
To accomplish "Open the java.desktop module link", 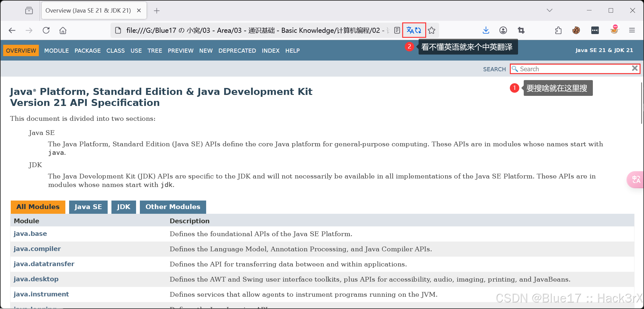I will (x=36, y=279).
